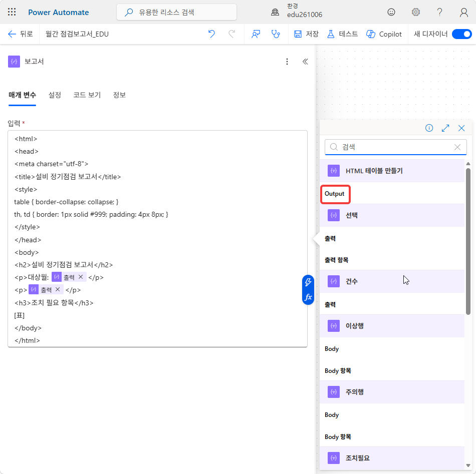The height and width of the screenshot is (474, 476).
Task: Open dynamic content with the lightning icon
Action: 308,282
